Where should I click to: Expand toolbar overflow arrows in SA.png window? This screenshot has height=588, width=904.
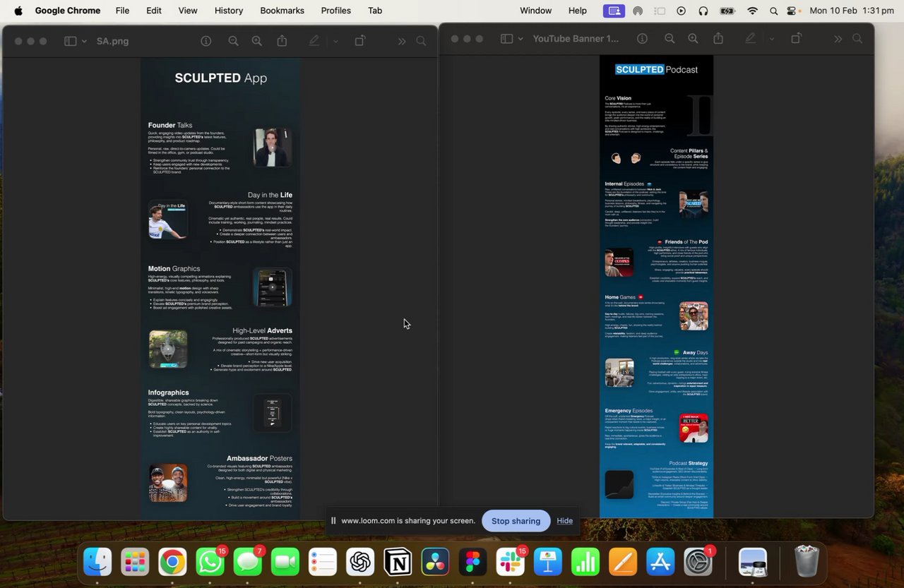point(402,41)
